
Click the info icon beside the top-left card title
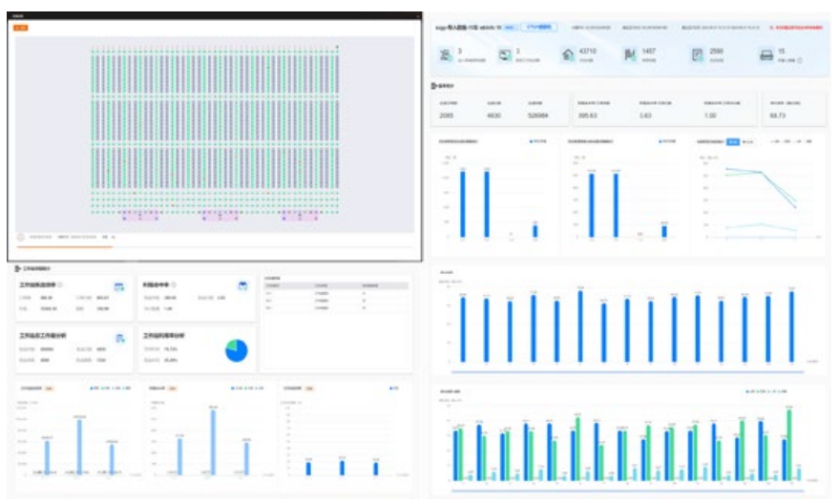pos(60,284)
